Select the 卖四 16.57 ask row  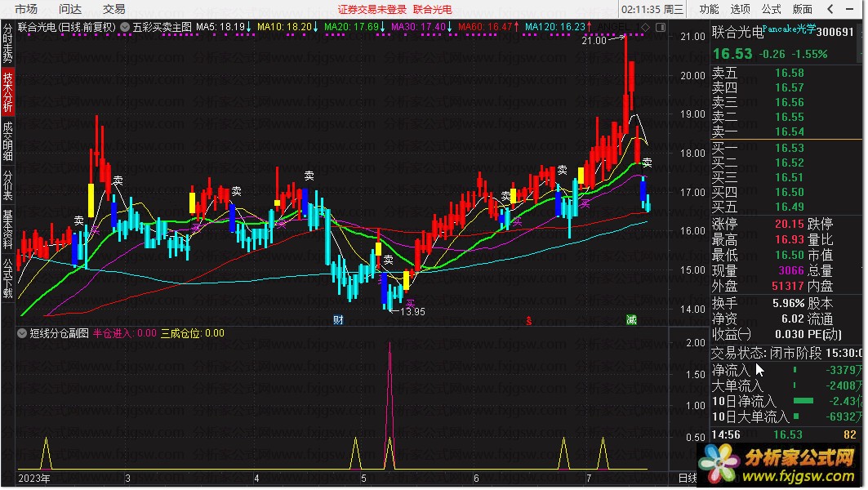coord(786,87)
